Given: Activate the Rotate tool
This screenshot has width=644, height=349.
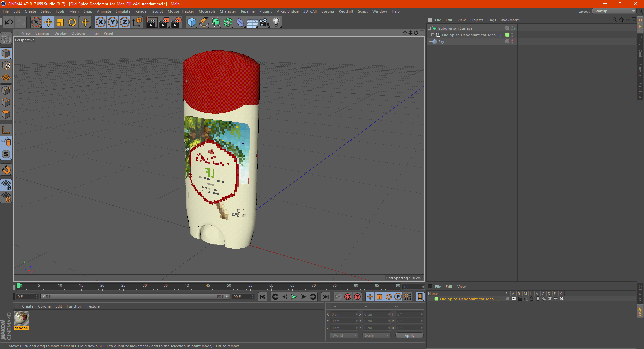Looking at the screenshot, I should (72, 22).
